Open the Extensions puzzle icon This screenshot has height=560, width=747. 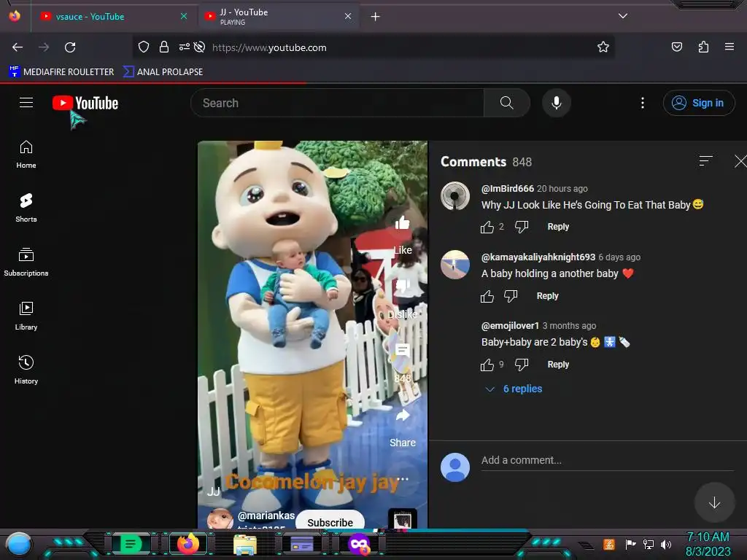pos(703,47)
